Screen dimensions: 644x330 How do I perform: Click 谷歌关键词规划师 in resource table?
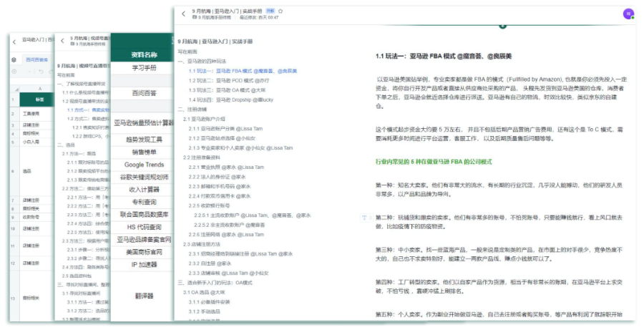(x=144, y=177)
